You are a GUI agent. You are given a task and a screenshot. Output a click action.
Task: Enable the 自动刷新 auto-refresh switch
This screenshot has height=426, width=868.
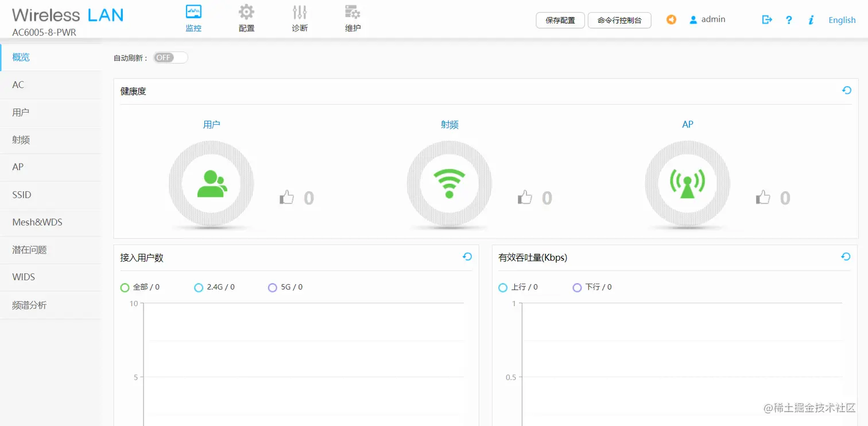(170, 57)
